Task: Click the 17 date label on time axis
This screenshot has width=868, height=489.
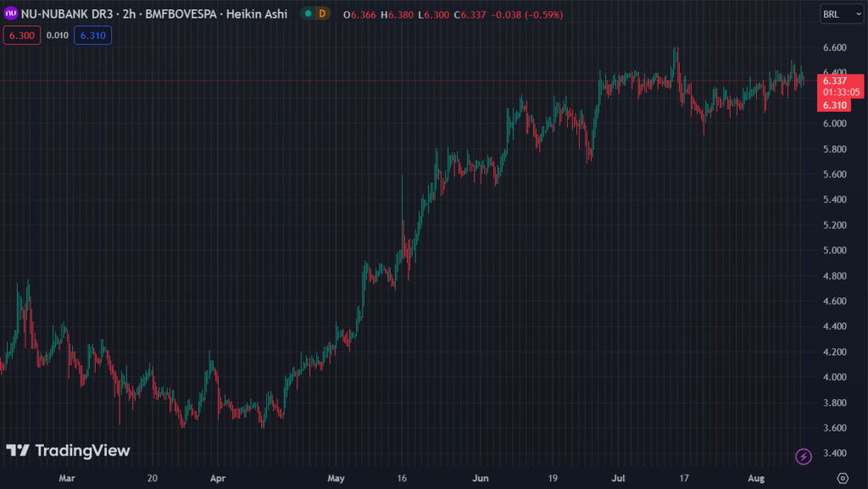Action: pyautogui.click(x=684, y=478)
